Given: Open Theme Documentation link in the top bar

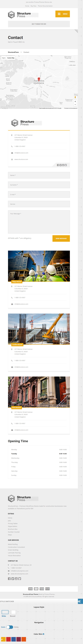Looking at the screenshot, I should pos(45,6).
